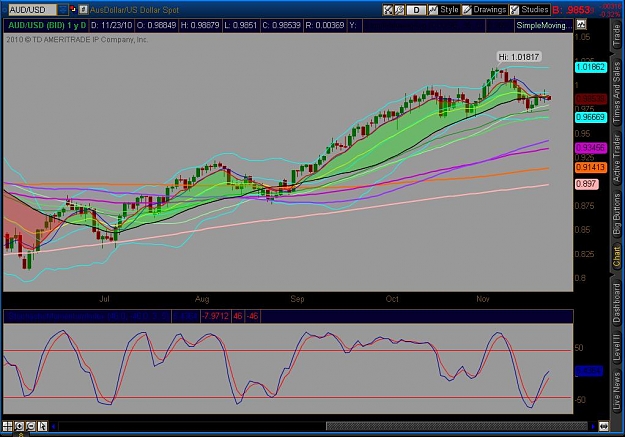Open the Level II side tab
Screen dimensions: 625x437
click(617, 347)
